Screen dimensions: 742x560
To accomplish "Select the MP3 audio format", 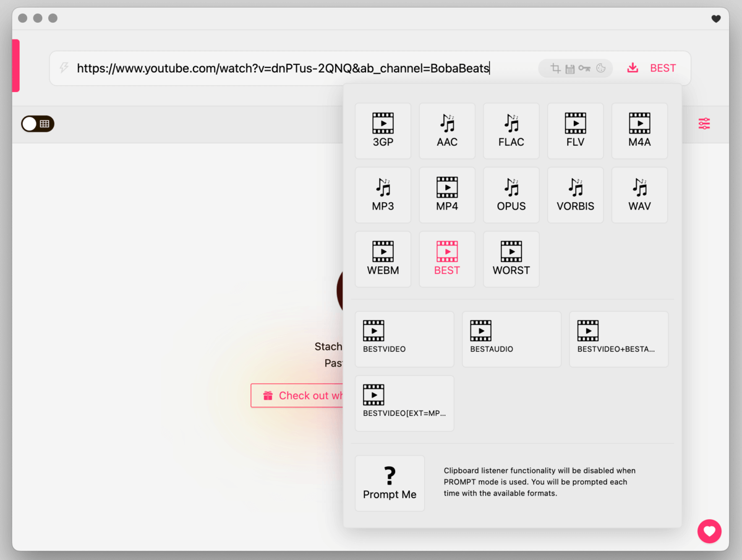I will [383, 195].
